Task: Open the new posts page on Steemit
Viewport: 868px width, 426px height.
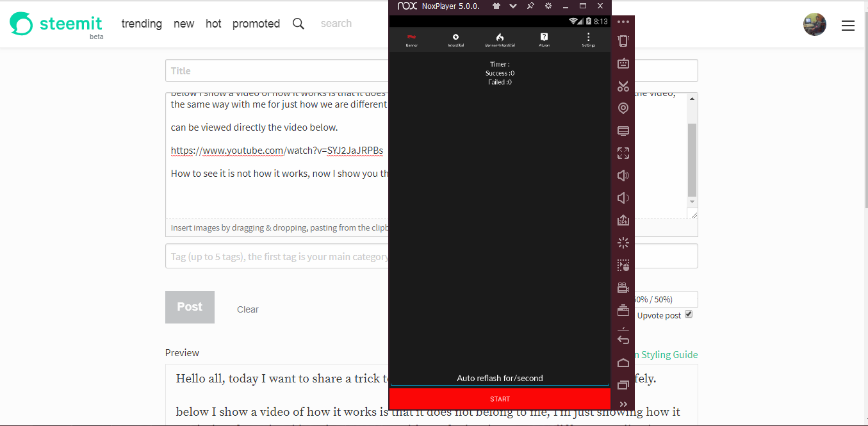Action: click(184, 24)
